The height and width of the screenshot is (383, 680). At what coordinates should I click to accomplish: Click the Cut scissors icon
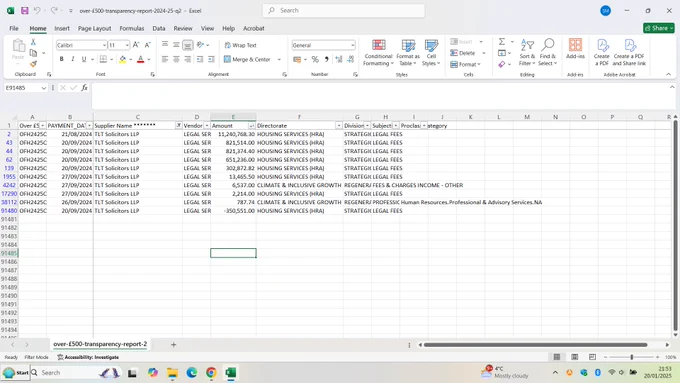pyautogui.click(x=33, y=42)
